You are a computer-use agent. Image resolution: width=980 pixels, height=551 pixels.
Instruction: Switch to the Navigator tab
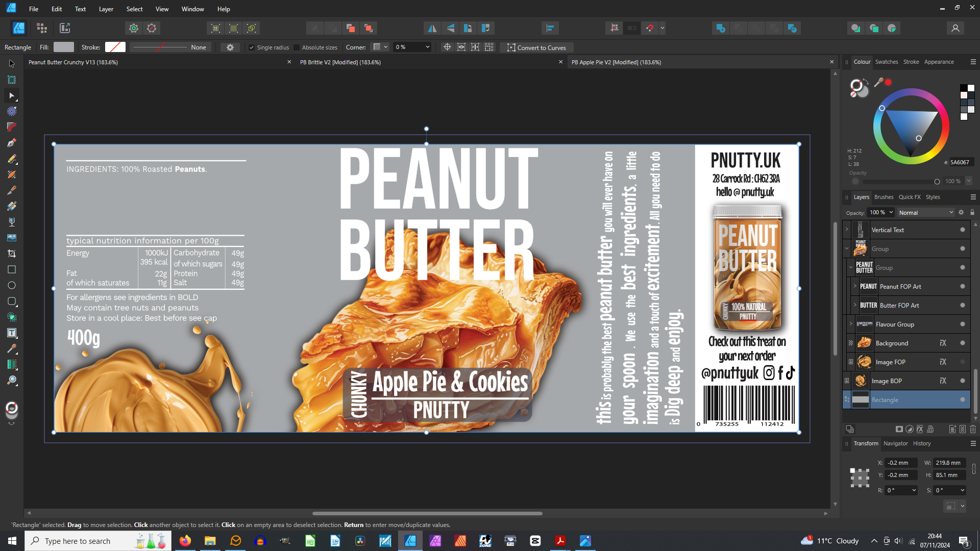pos(896,443)
